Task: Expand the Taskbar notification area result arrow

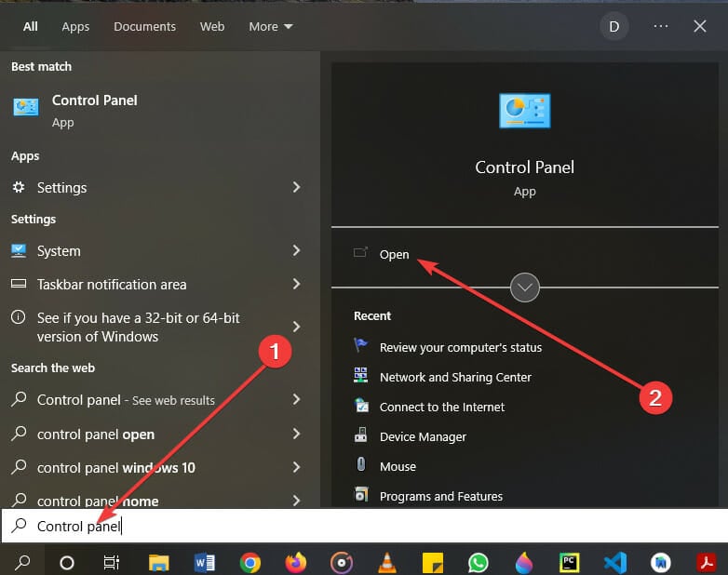Action: click(296, 284)
